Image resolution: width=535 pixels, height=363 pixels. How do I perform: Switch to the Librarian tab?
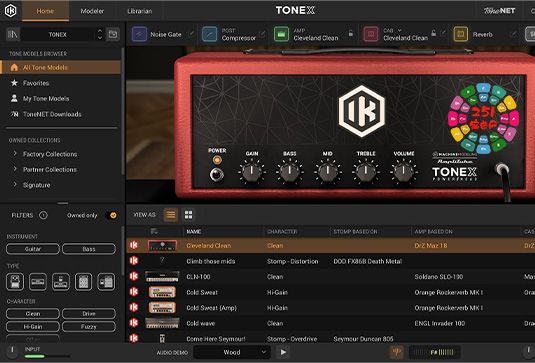click(x=140, y=11)
